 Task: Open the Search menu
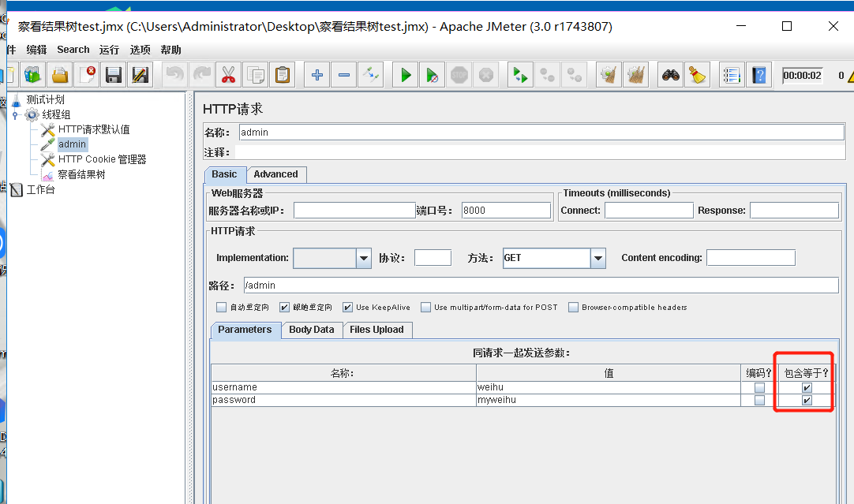pyautogui.click(x=73, y=50)
